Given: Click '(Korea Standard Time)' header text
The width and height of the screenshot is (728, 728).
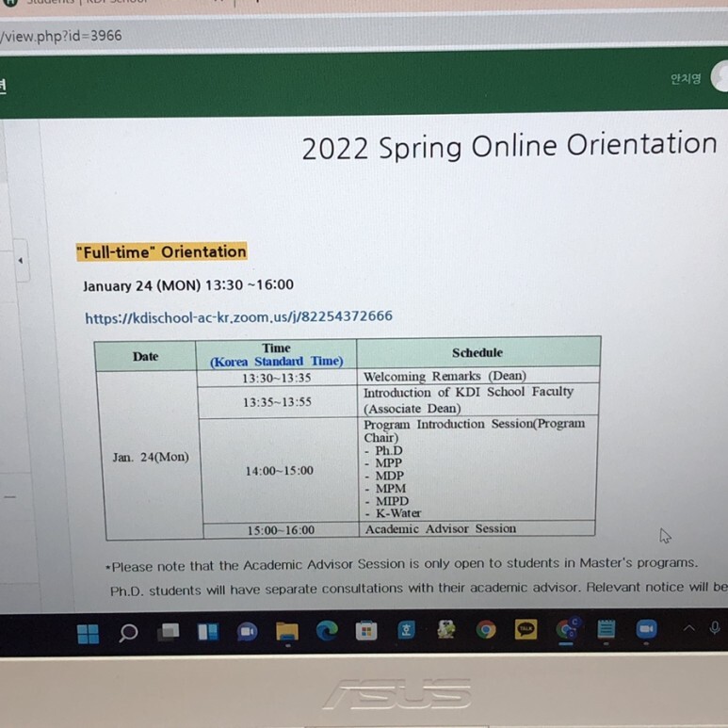Looking at the screenshot, I should 277,362.
